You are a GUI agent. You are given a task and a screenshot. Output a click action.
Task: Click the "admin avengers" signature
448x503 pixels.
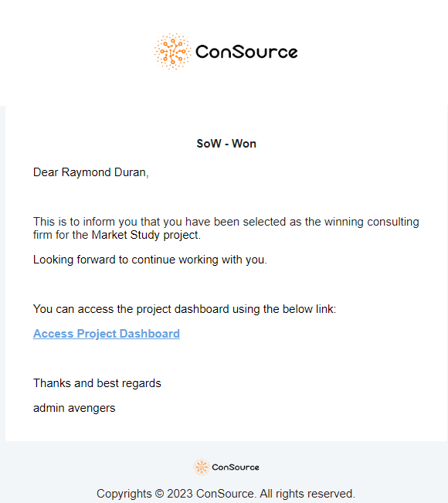[74, 408]
